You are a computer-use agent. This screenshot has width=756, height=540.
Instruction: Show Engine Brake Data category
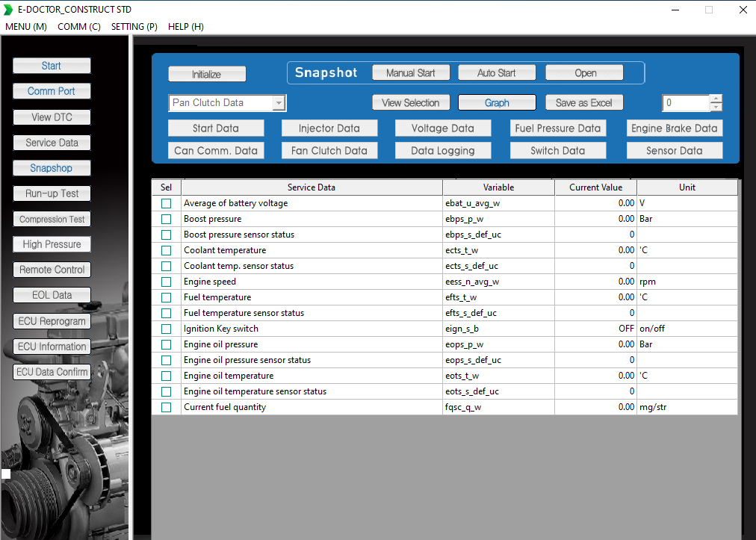[675, 128]
